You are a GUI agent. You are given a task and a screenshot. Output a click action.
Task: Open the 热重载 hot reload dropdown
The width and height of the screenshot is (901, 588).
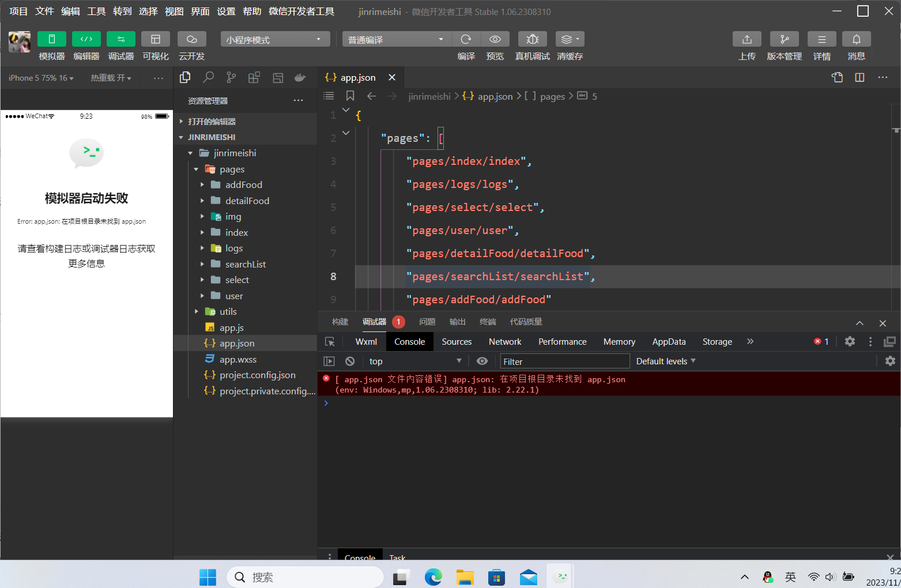coord(111,78)
